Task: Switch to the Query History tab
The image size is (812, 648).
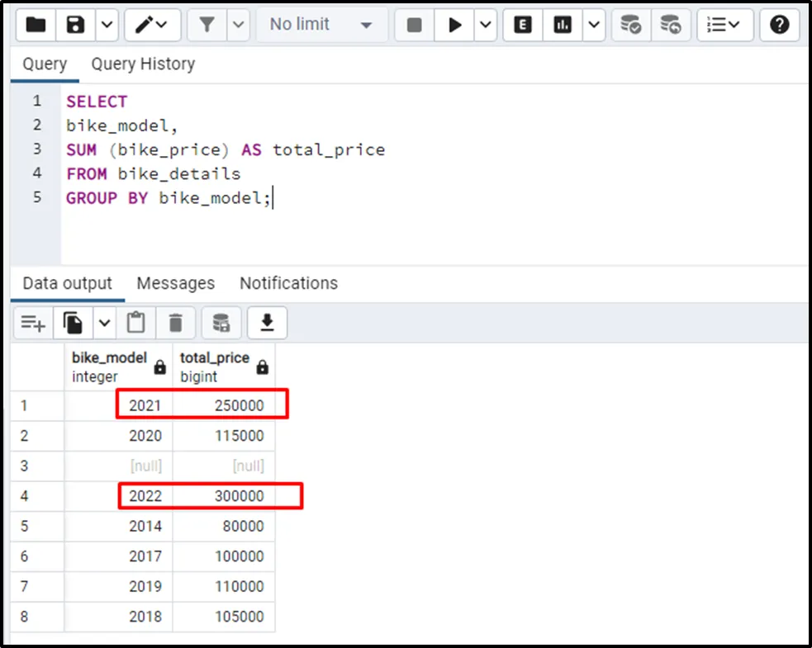Action: [x=143, y=64]
